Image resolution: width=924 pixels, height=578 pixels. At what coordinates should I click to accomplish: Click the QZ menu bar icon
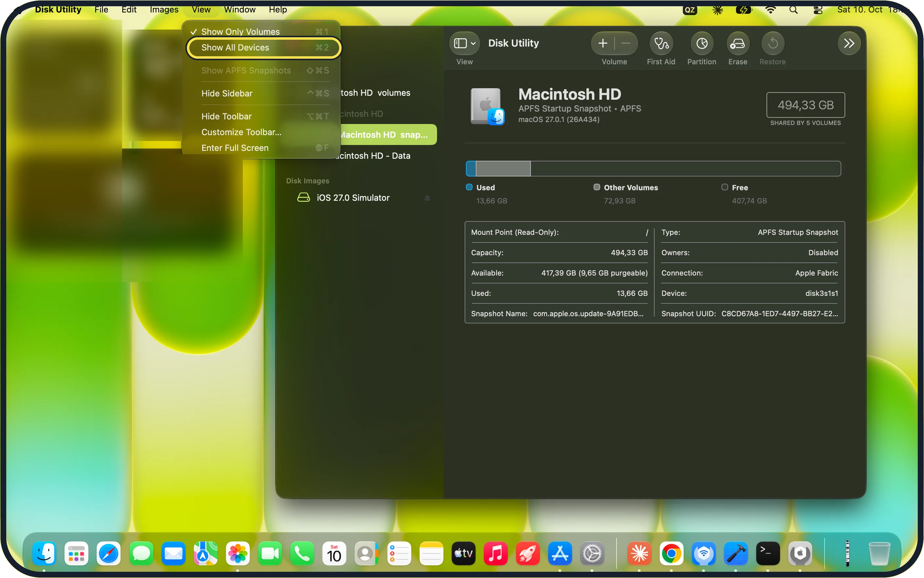click(x=690, y=10)
